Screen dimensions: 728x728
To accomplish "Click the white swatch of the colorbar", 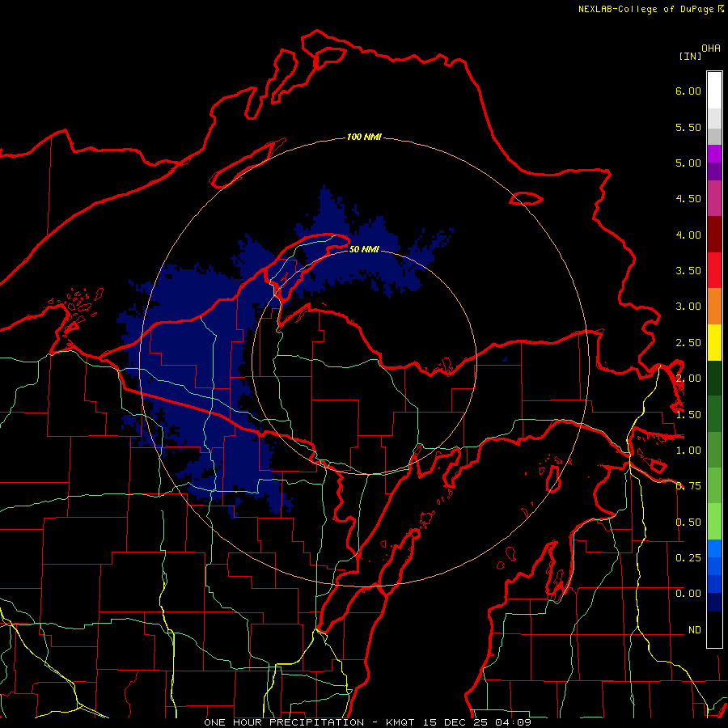I will tap(714, 90).
